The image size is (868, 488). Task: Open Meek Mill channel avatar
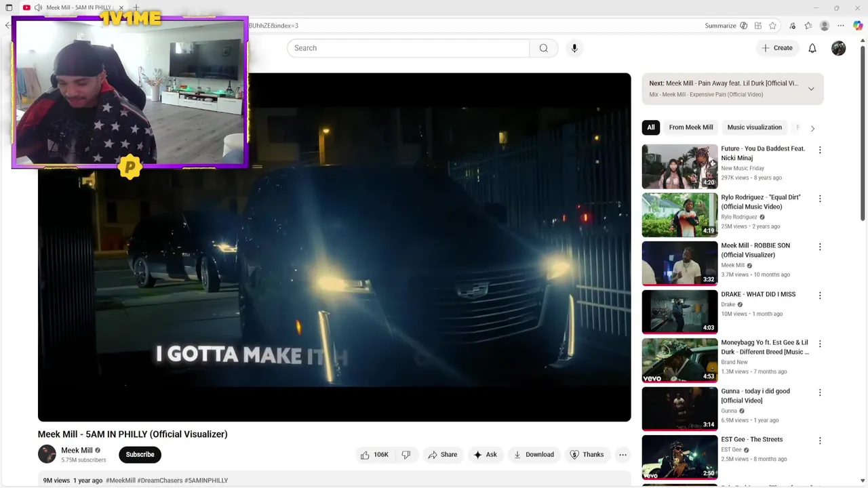(47, 454)
